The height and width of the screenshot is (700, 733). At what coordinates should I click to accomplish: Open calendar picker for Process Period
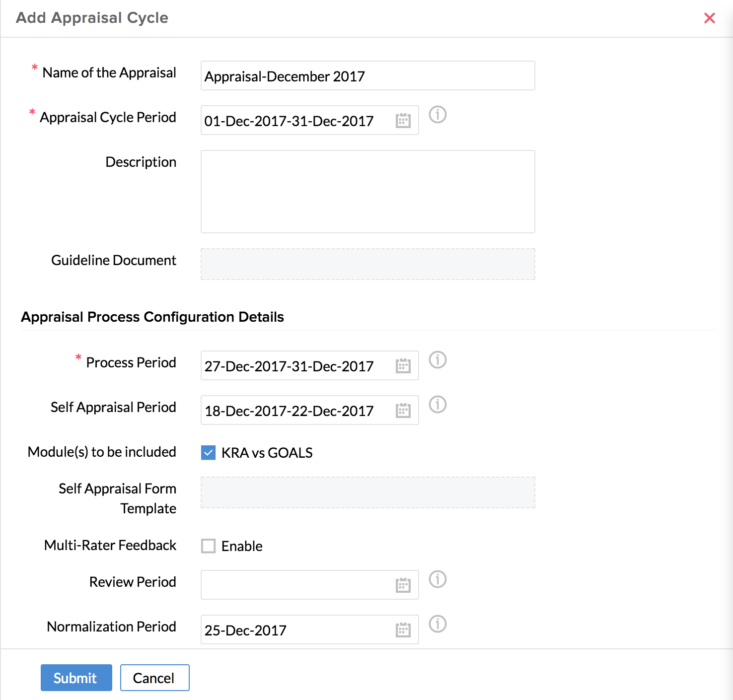click(x=403, y=366)
